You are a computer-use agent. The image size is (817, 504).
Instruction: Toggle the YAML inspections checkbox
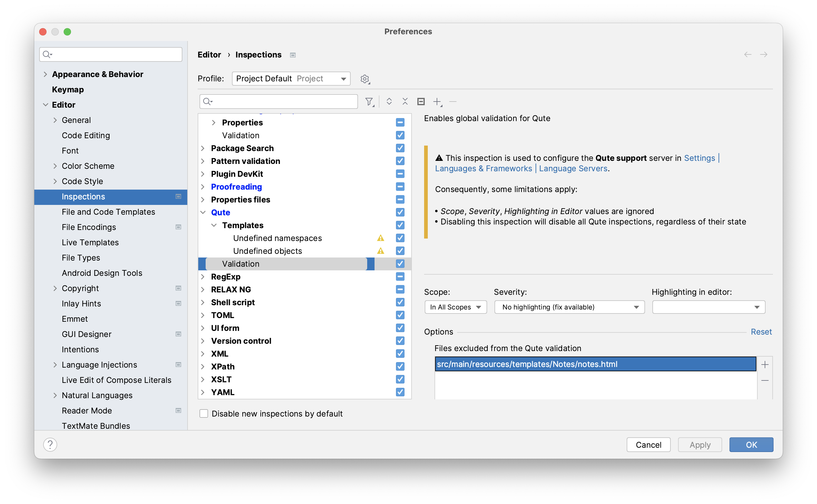click(x=400, y=392)
